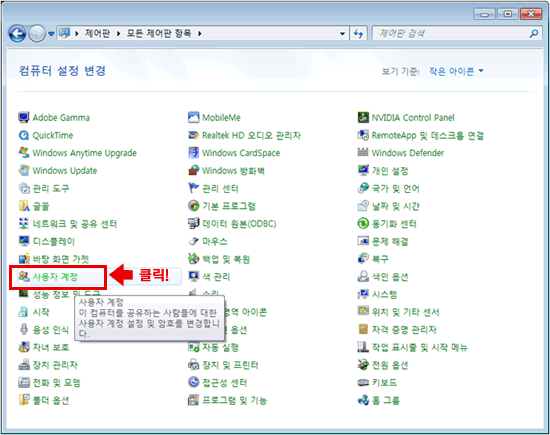Select 모든 제어판 항목 breadcrumb
550x435 pixels.
159,33
